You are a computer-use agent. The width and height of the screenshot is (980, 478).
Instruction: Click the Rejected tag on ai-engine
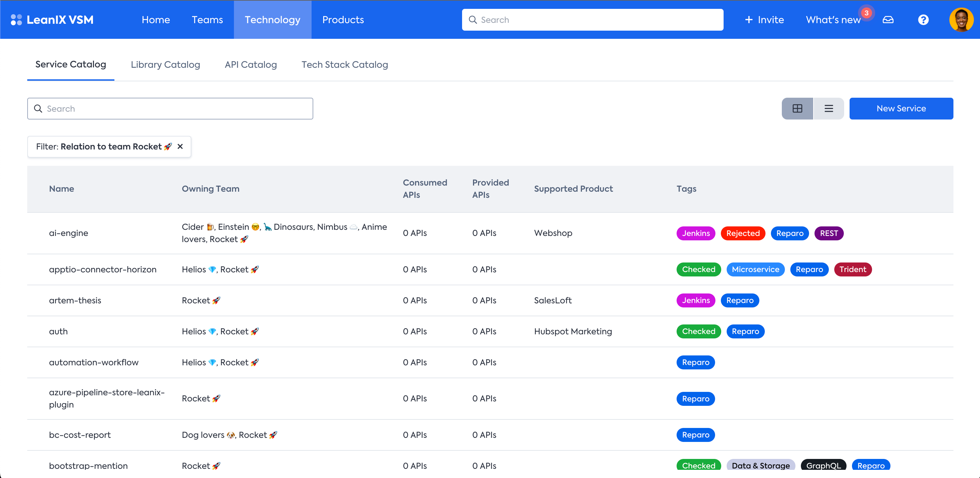coord(743,233)
